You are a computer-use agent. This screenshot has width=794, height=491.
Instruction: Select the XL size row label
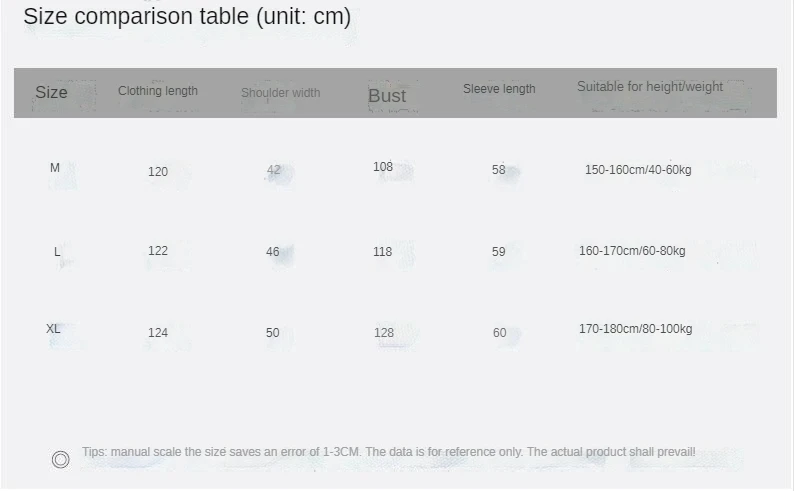[53, 329]
